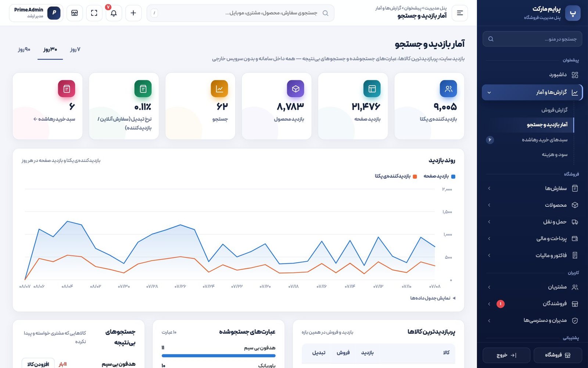Click the search magnifier icon in top bar
The image size is (588, 368).
pos(325,13)
